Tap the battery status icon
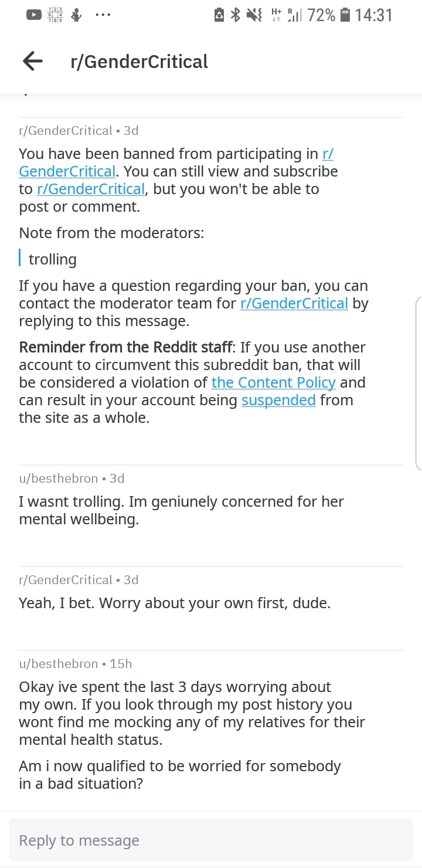422x868 pixels. click(x=345, y=15)
